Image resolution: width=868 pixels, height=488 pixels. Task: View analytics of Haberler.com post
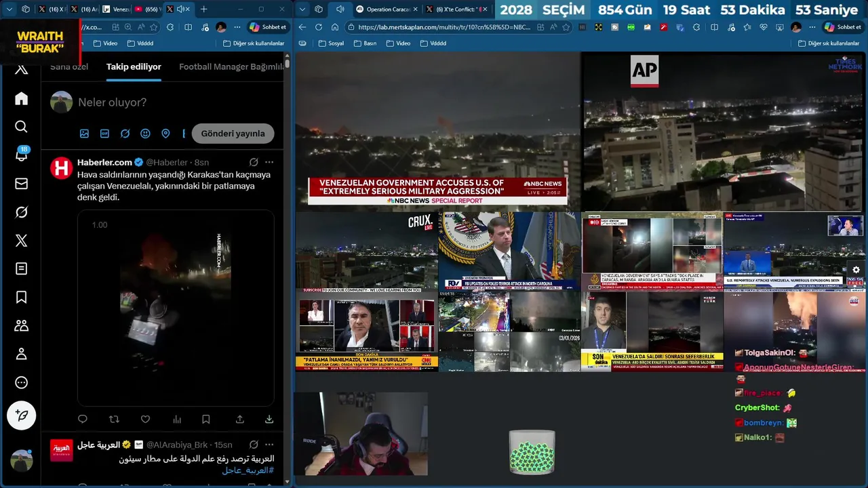[177, 420]
